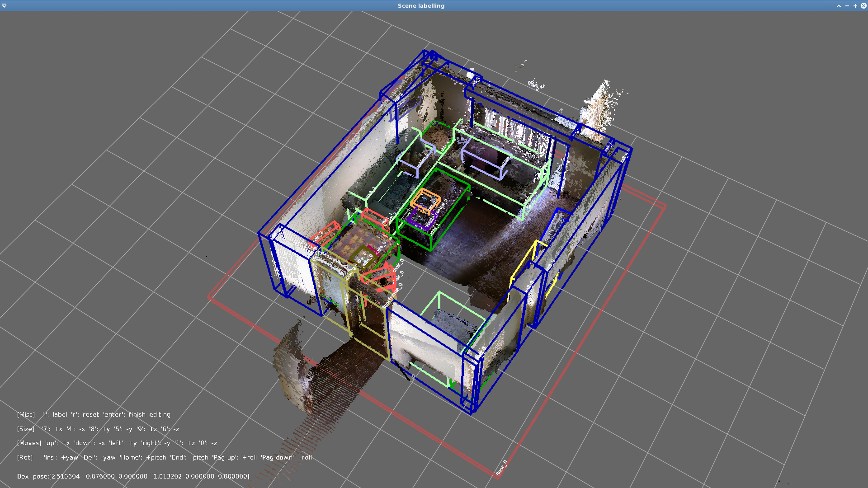The width and height of the screenshot is (868, 488).
Task: Maximize the Scene labelling window
Action: pyautogui.click(x=854, y=6)
